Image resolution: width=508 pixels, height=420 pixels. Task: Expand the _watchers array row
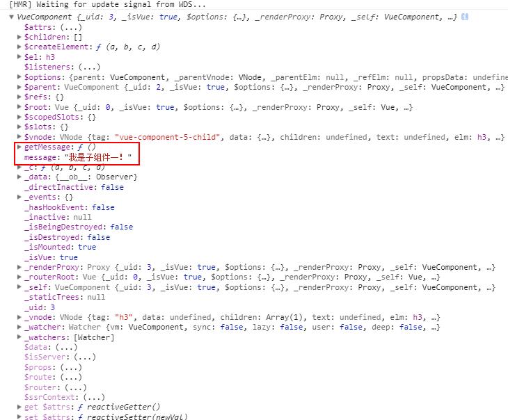(x=19, y=337)
